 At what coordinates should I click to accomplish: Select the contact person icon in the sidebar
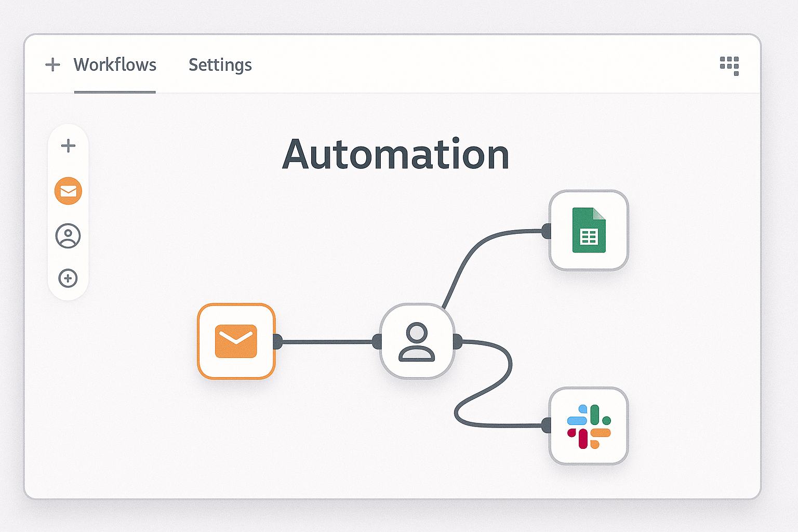coord(68,235)
